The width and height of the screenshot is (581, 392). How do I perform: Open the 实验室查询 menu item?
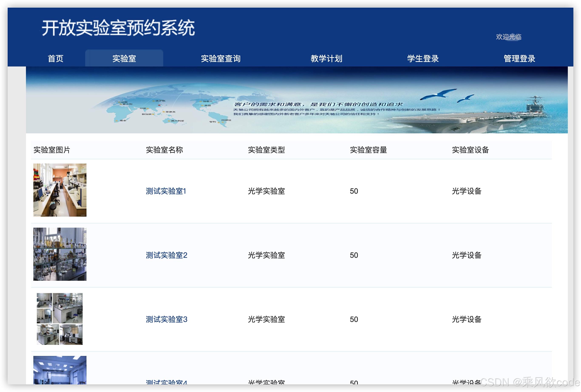[221, 58]
